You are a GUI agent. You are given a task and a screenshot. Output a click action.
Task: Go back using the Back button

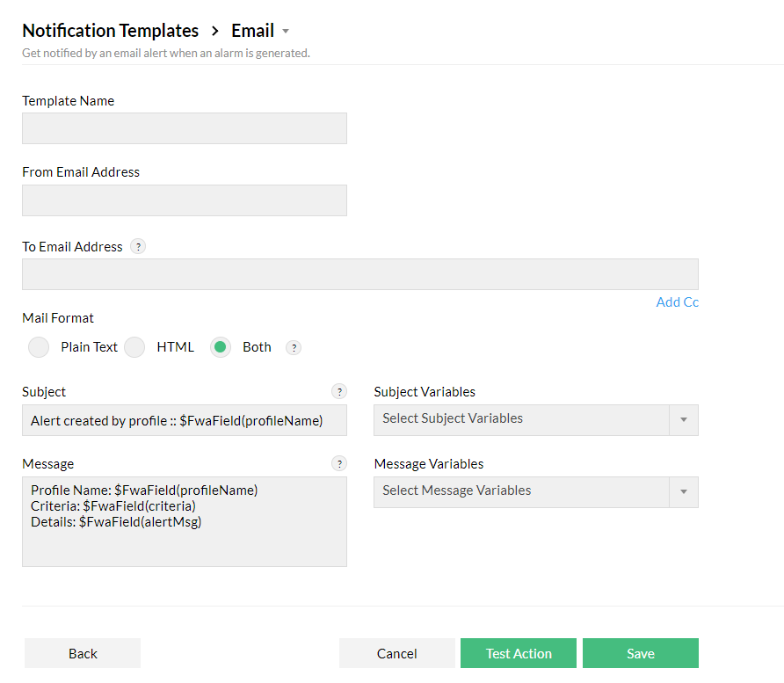coord(83,653)
